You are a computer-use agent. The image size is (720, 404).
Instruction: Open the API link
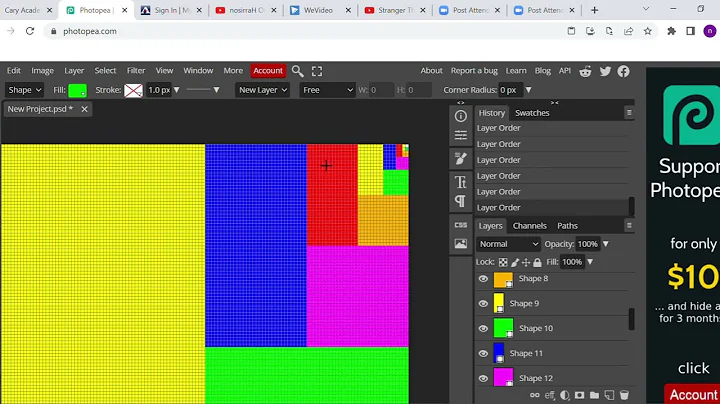tap(564, 71)
